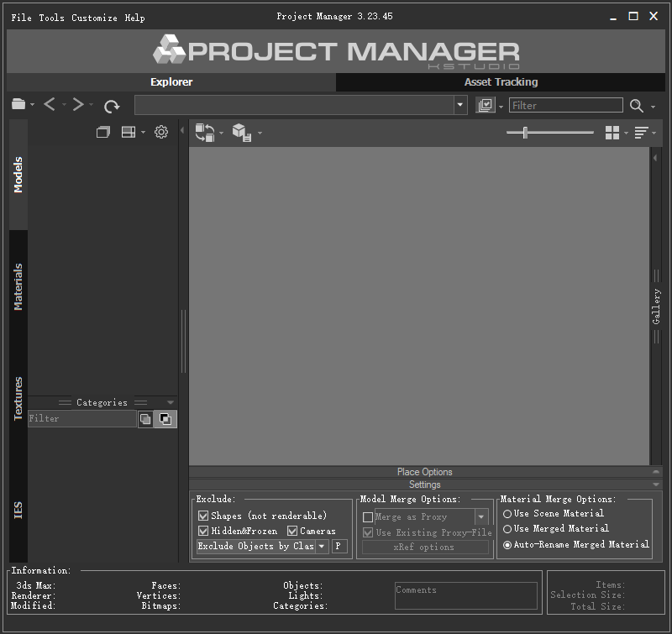Click the Categories Filter field
This screenshot has height=634, width=672.
82,418
